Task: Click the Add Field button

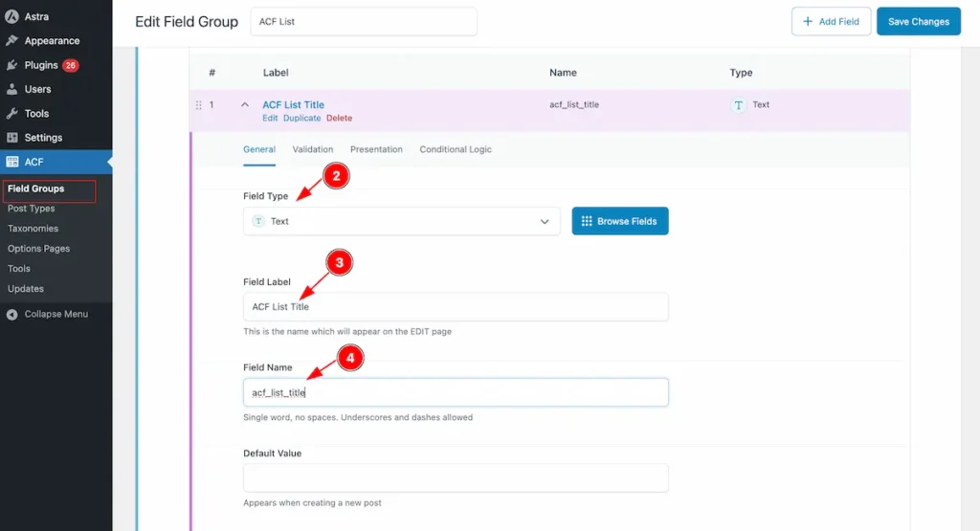Action: pyautogui.click(x=831, y=21)
